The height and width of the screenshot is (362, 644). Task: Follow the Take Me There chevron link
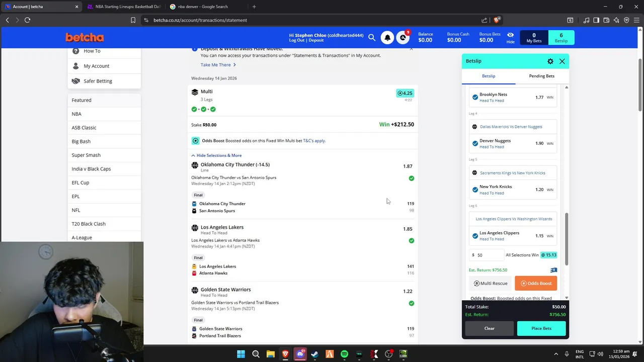pyautogui.click(x=218, y=65)
